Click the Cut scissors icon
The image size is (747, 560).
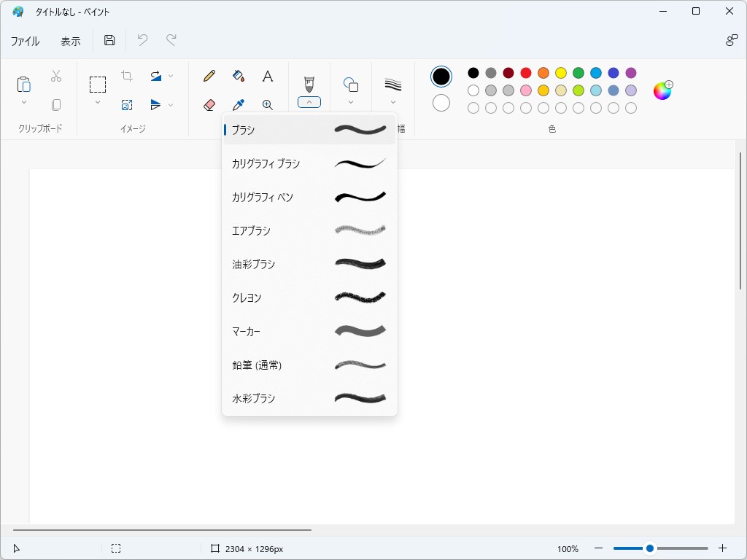[56, 76]
